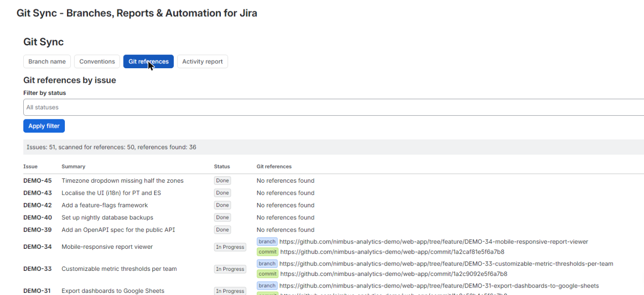Click the Done status badge for DEMO-39

223,230
